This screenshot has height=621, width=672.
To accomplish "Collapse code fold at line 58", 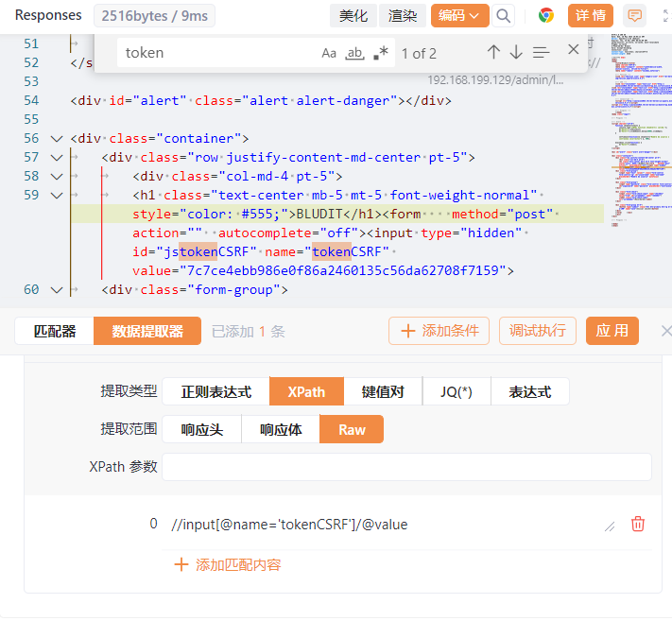I will [57, 177].
